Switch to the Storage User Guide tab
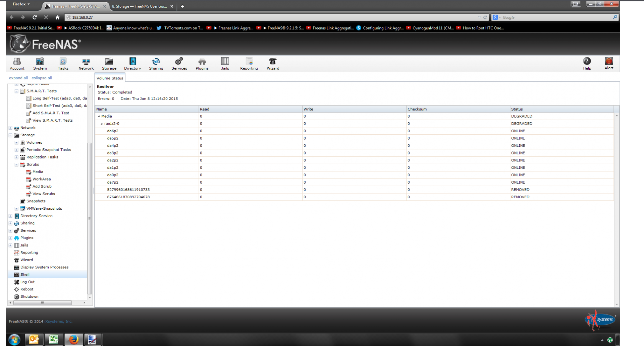 (x=139, y=6)
